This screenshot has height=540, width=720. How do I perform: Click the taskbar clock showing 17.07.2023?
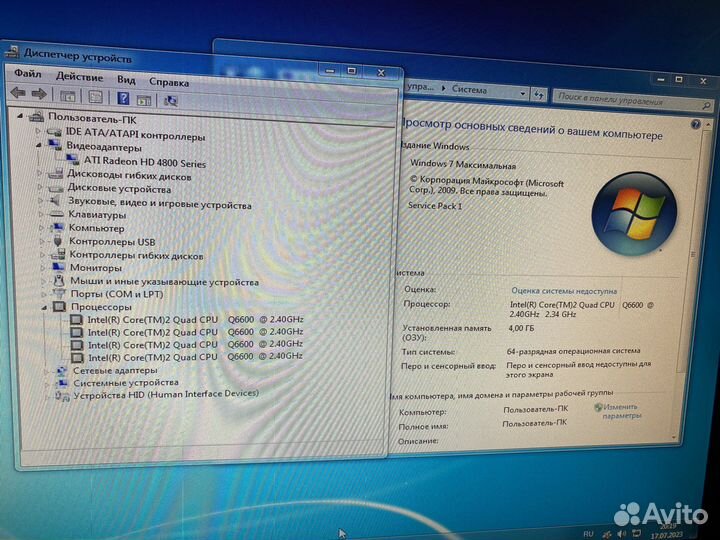[x=666, y=531]
